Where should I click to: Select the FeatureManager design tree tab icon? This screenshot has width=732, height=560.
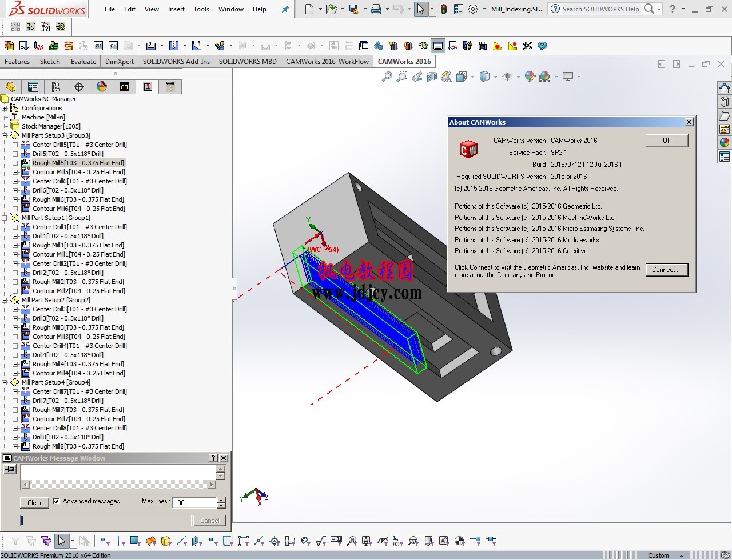pyautogui.click(x=11, y=87)
